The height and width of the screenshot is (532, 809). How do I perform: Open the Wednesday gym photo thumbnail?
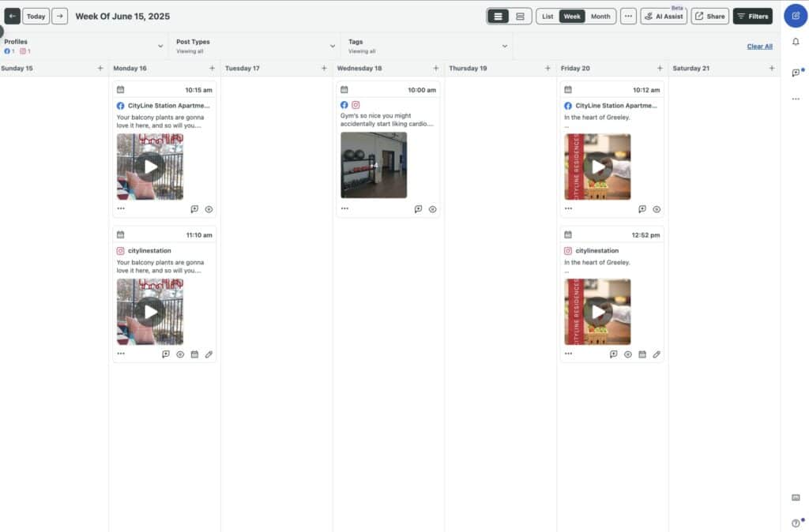(x=374, y=165)
